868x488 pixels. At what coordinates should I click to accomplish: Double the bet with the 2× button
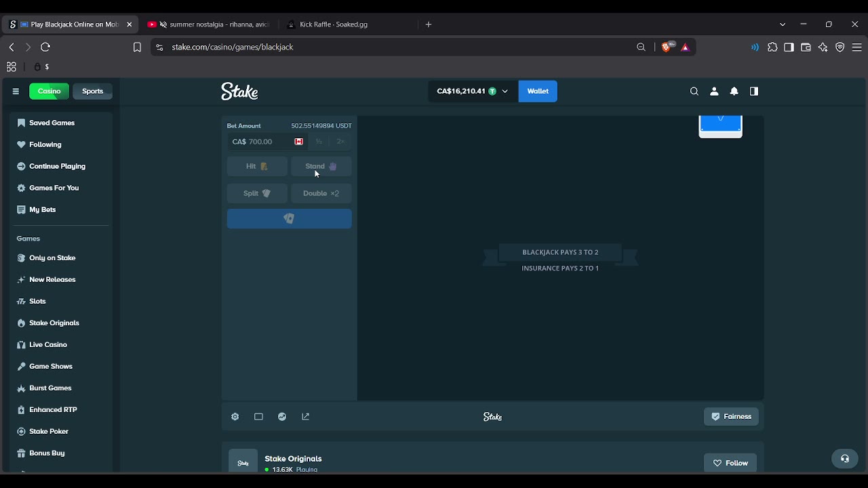click(340, 142)
